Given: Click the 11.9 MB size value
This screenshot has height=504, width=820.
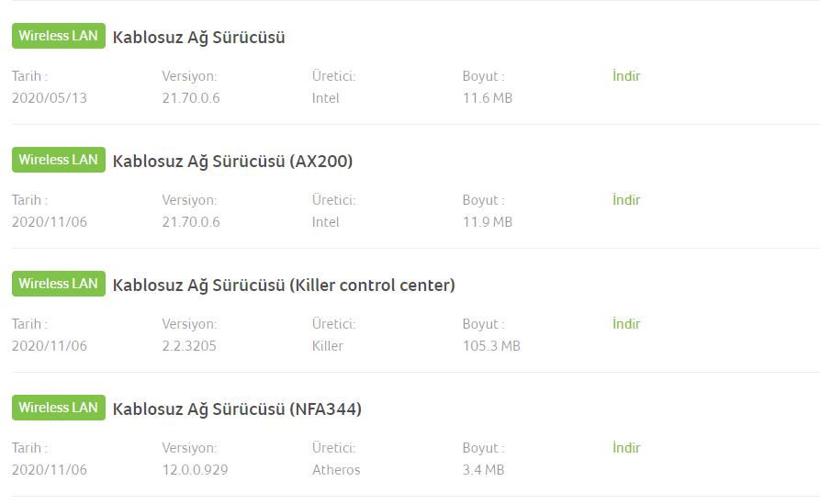Looking at the screenshot, I should click(488, 222).
